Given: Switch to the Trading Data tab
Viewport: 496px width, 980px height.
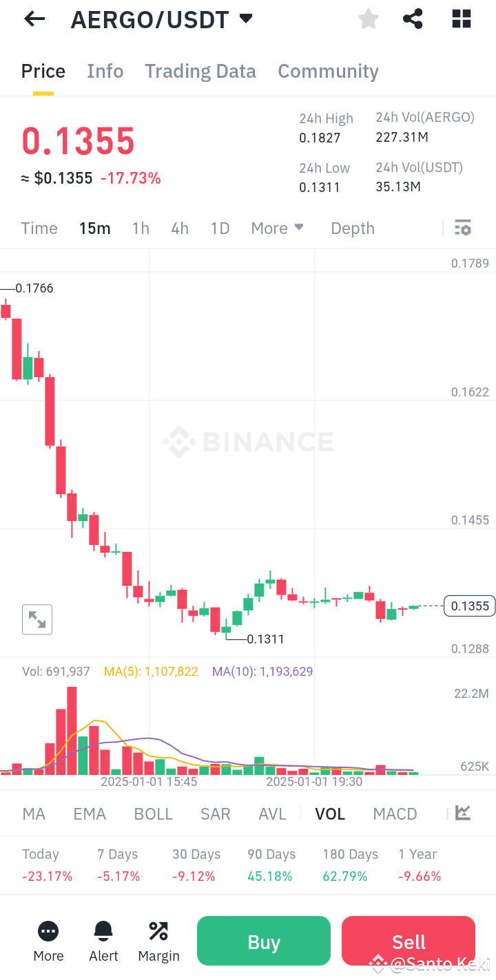Looking at the screenshot, I should click(200, 71).
